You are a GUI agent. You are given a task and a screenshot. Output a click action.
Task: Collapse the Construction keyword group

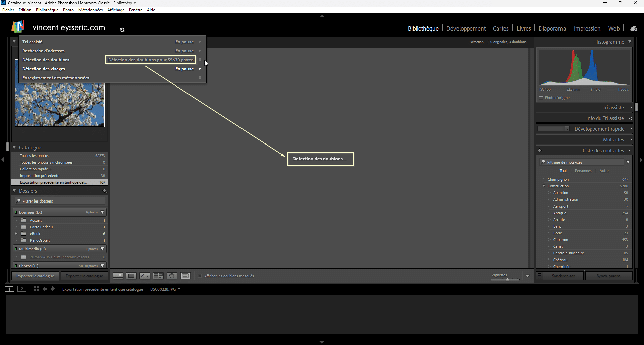coord(544,186)
